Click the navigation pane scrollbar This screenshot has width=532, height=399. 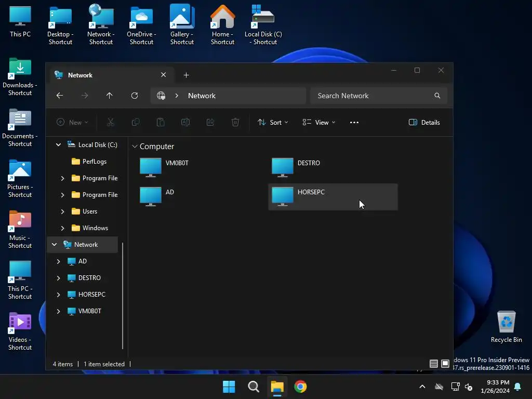(123, 295)
